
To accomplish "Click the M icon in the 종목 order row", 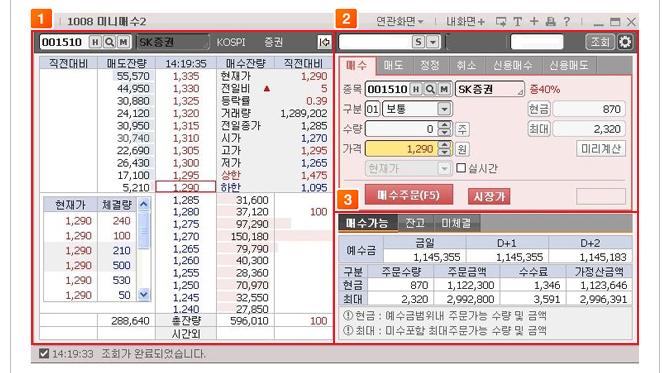I will click(444, 89).
